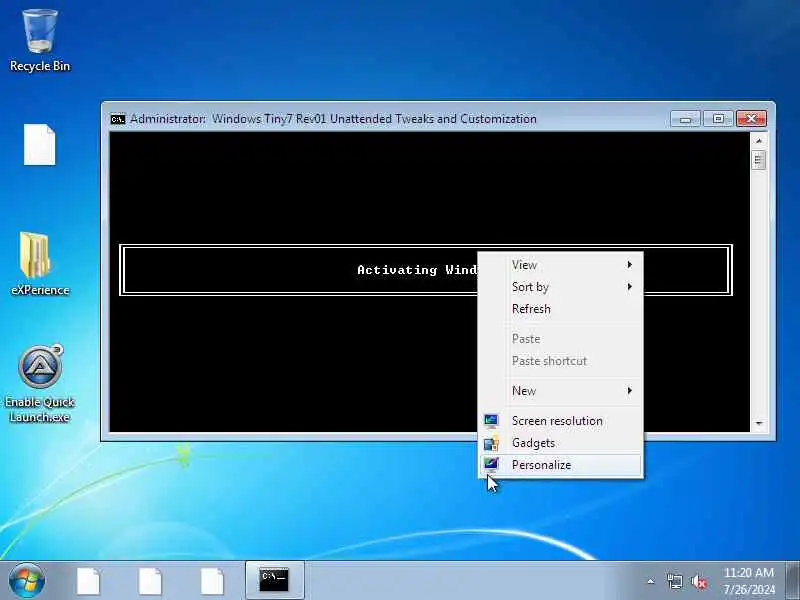Click cmd window scrollbar down arrow
The height and width of the screenshot is (600, 800).
point(759,423)
